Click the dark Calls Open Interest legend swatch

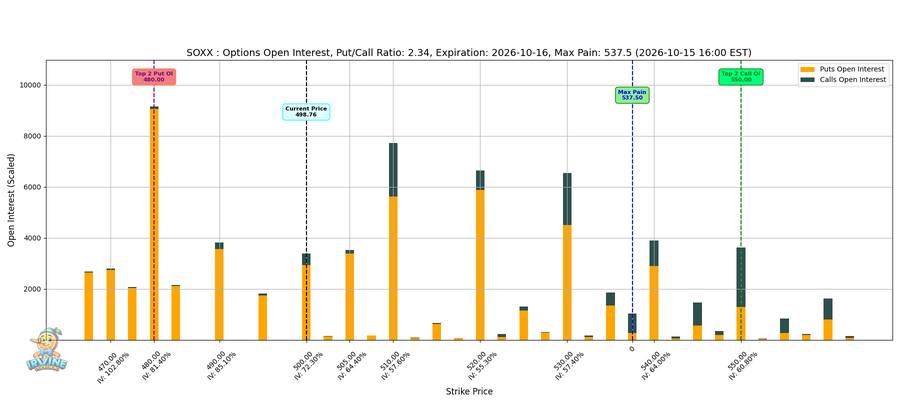click(x=808, y=80)
